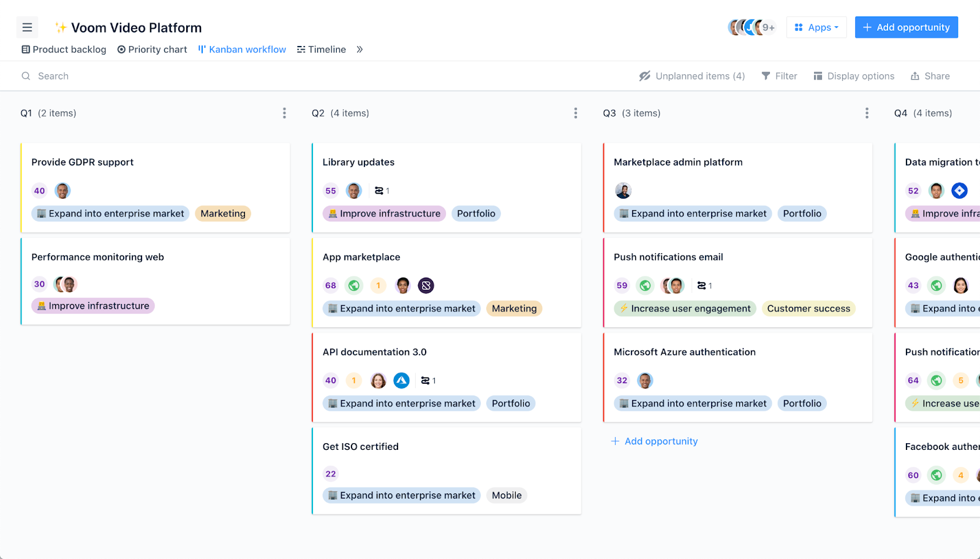The width and height of the screenshot is (980, 559).
Task: Click Expand into enterprise market on Marketplace admin platform
Action: click(693, 214)
